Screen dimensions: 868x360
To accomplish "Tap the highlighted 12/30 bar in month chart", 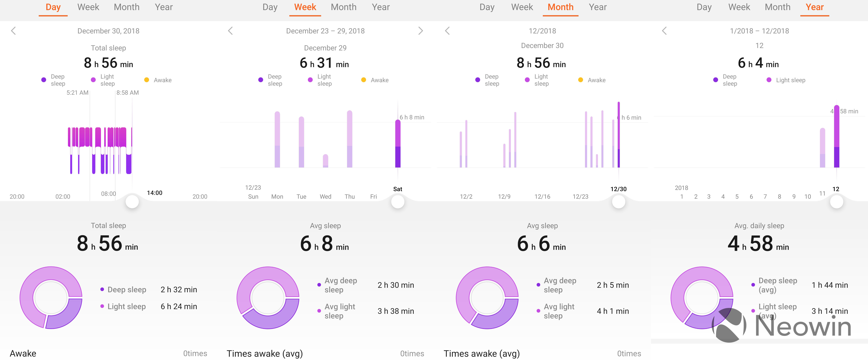I will coord(619,135).
